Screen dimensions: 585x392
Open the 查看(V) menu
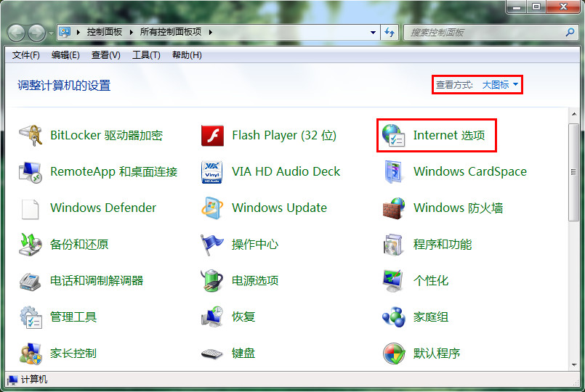pos(105,55)
